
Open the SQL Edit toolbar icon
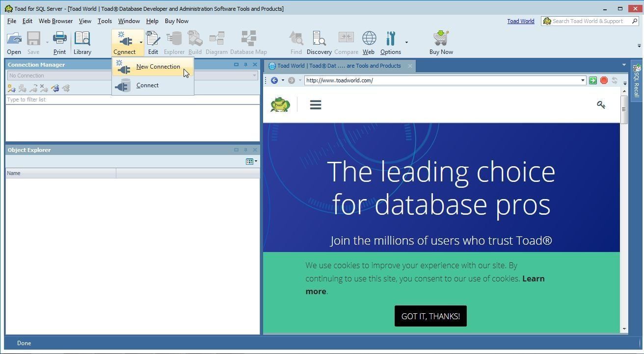coord(153,39)
